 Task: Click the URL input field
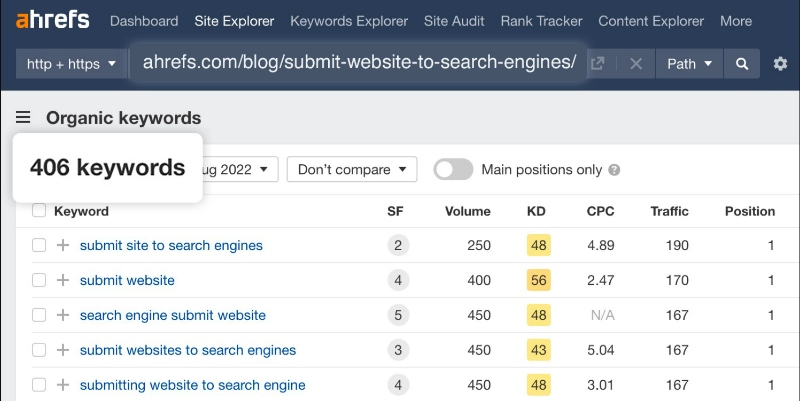(x=358, y=62)
